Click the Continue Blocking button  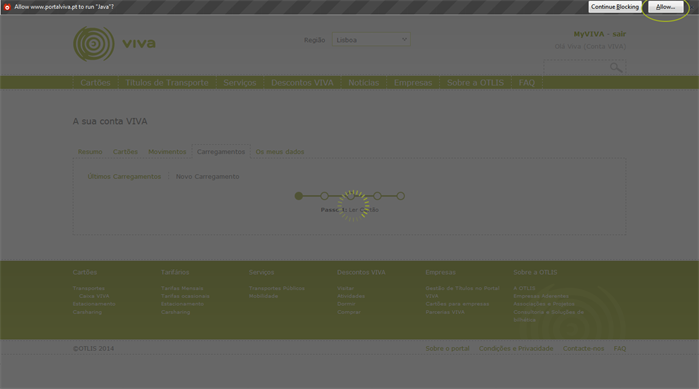pyautogui.click(x=615, y=7)
